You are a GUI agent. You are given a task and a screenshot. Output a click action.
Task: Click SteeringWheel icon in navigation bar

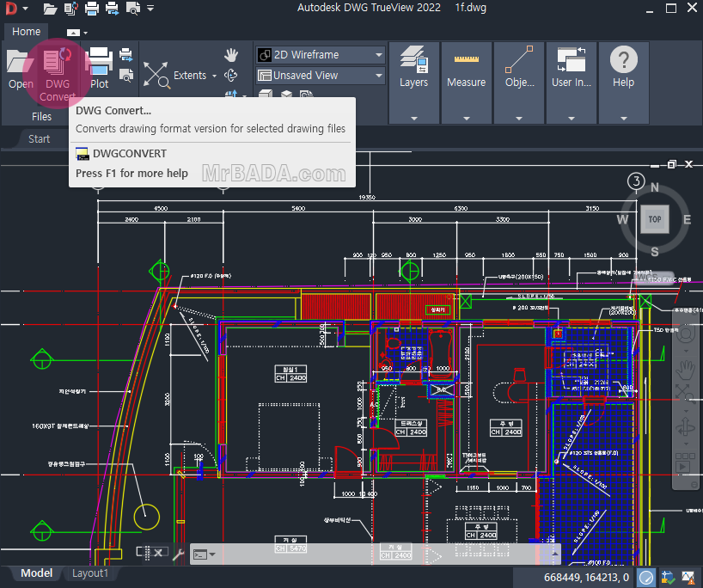[686, 335]
